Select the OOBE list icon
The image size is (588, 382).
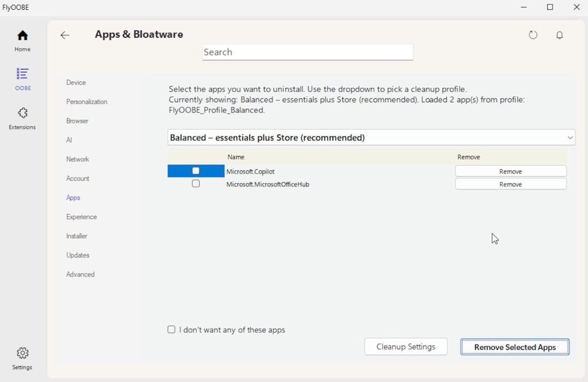(x=22, y=75)
